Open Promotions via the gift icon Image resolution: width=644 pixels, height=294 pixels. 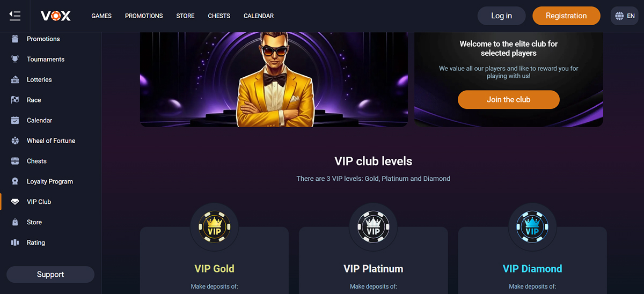tap(15, 39)
